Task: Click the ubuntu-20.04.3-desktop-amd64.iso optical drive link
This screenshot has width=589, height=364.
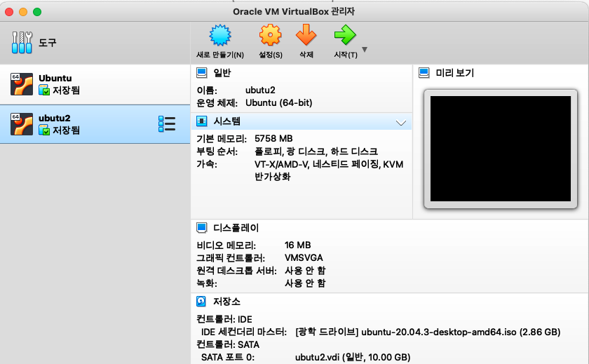Action: (x=428, y=332)
